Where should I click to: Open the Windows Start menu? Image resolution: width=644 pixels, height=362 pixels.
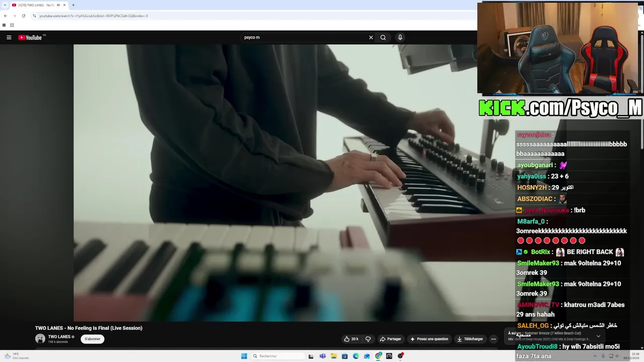click(x=244, y=356)
